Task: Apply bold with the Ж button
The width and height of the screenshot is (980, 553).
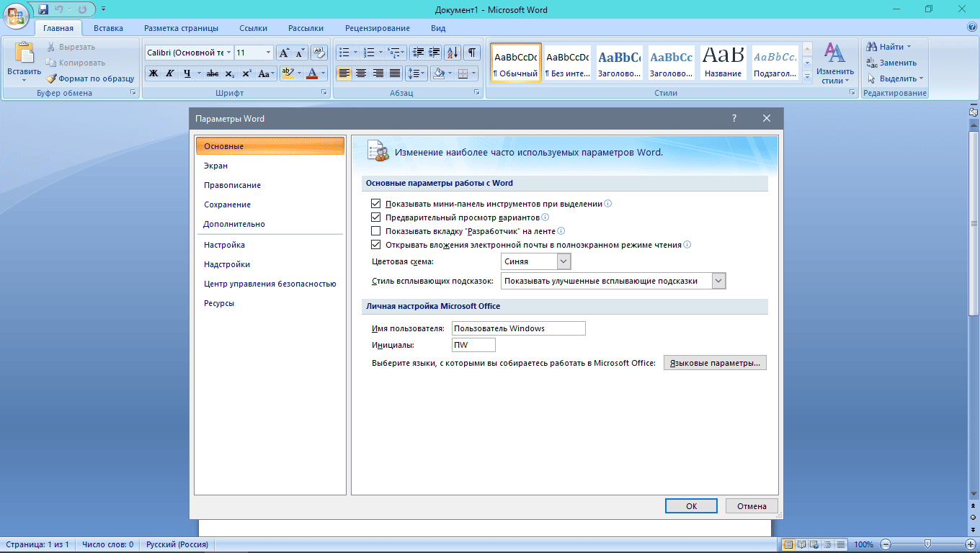Action: tap(153, 73)
